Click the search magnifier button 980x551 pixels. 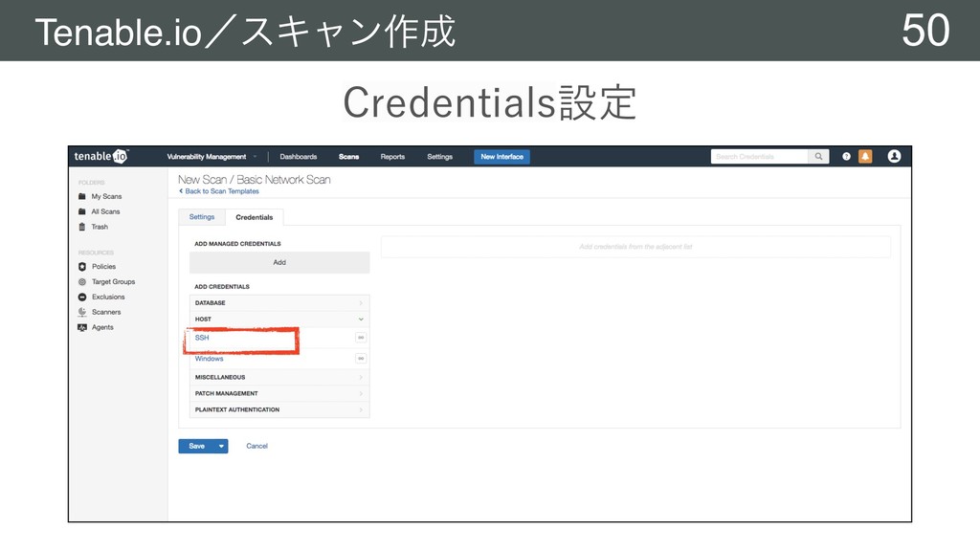[x=818, y=157]
